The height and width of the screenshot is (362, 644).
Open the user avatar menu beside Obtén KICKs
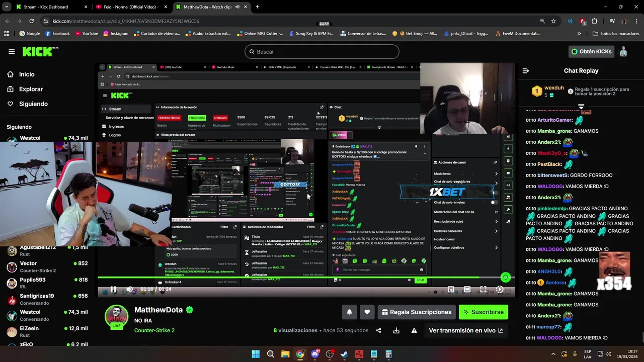pos(623,51)
